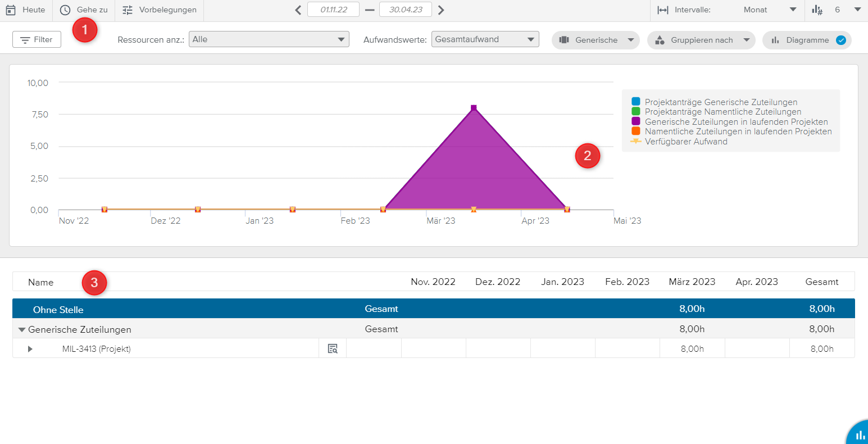Go to previous period with left arrow
The width and height of the screenshot is (868, 444).
[298, 10]
